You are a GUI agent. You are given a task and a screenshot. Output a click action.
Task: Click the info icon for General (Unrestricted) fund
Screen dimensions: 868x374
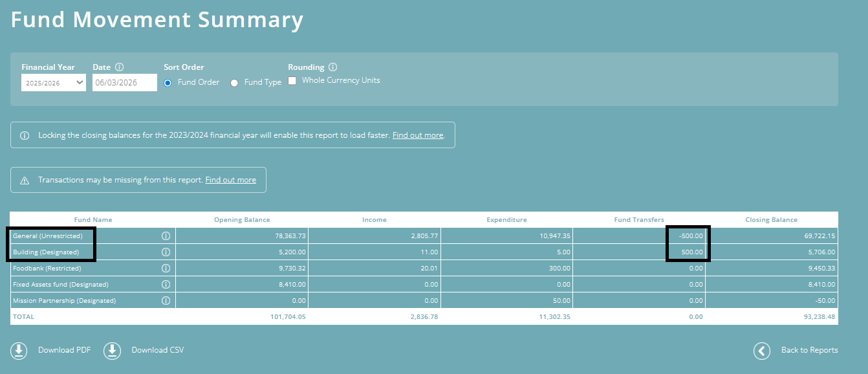[x=166, y=236]
